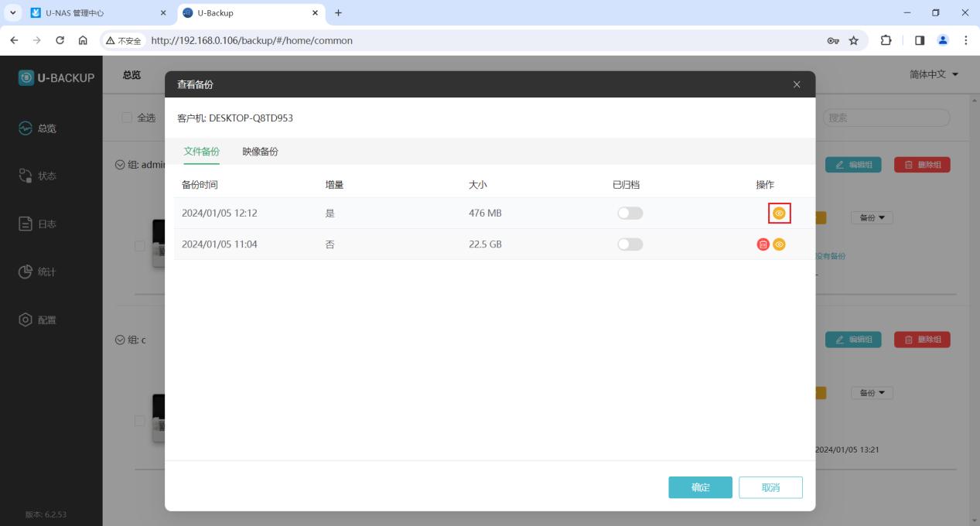Close the 查看备份 dialog with the X
980x526 pixels.
(797, 84)
